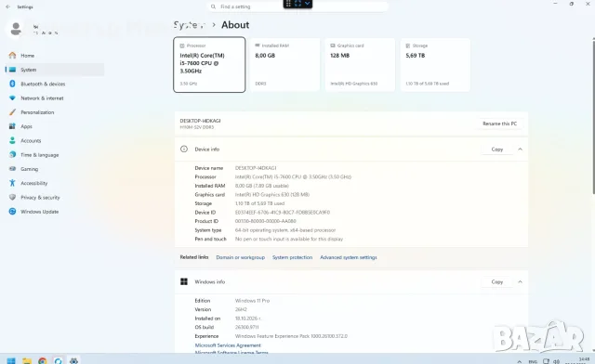595x364 pixels.
Task: Collapse the Device info section chevron
Action: (x=521, y=149)
